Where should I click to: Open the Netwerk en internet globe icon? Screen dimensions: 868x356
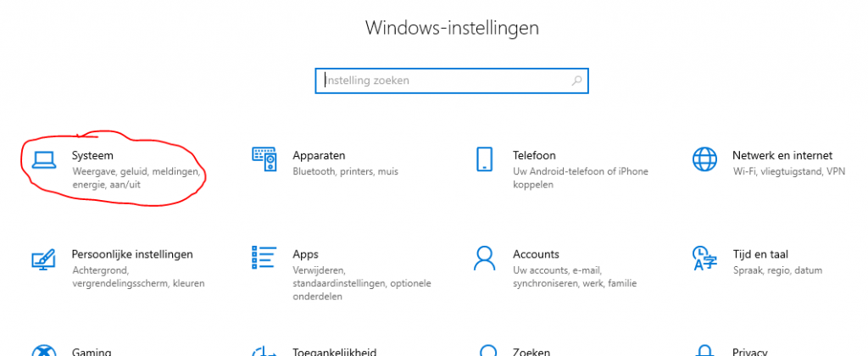(704, 159)
